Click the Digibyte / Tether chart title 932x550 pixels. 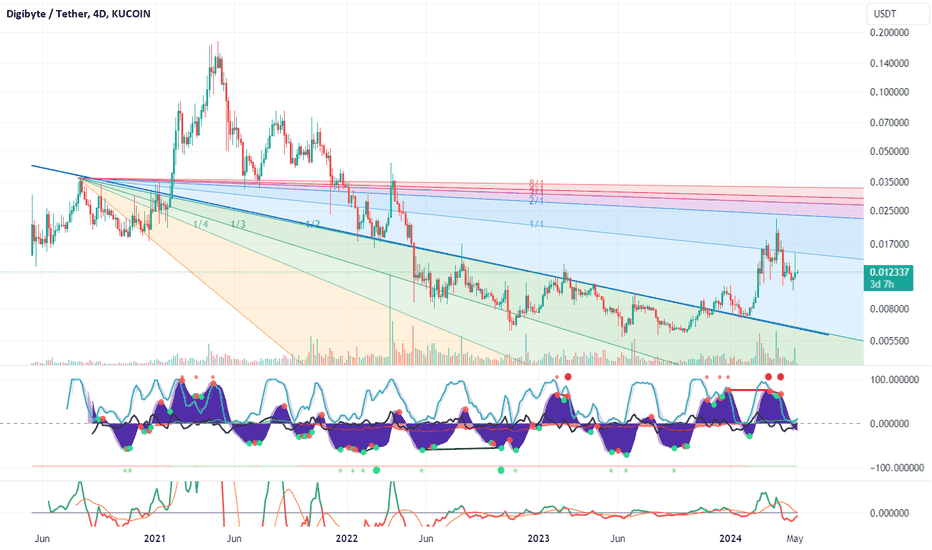[x=78, y=13]
